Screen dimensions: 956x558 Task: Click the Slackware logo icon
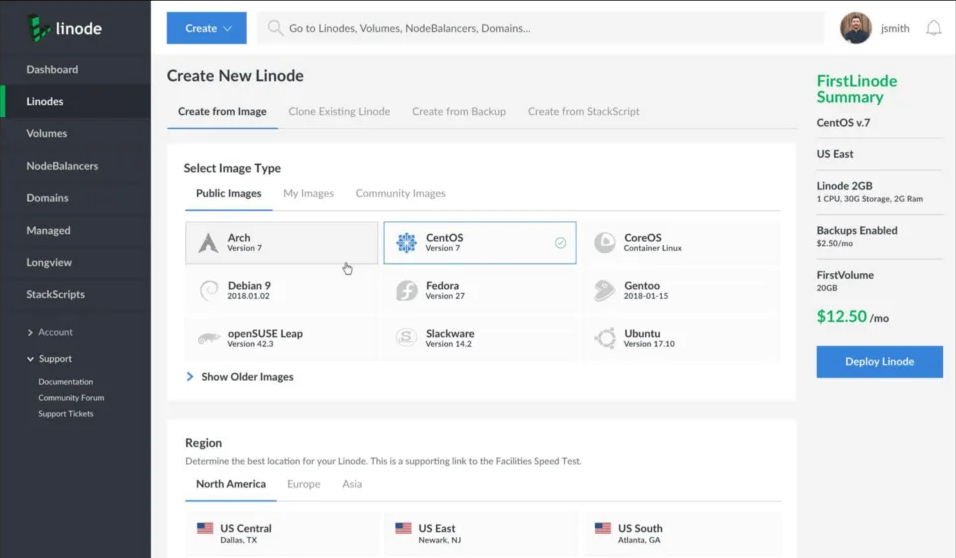click(x=406, y=337)
